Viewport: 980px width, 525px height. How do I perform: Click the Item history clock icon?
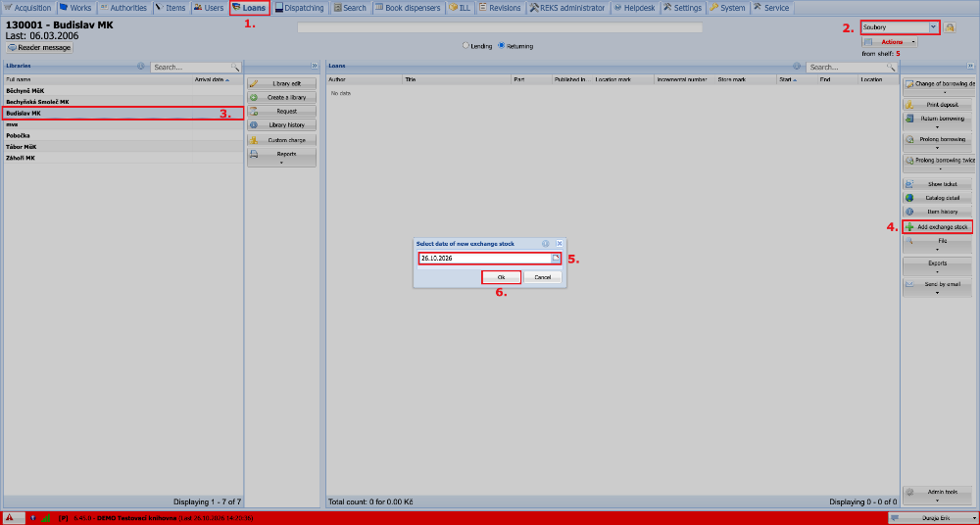click(x=910, y=212)
